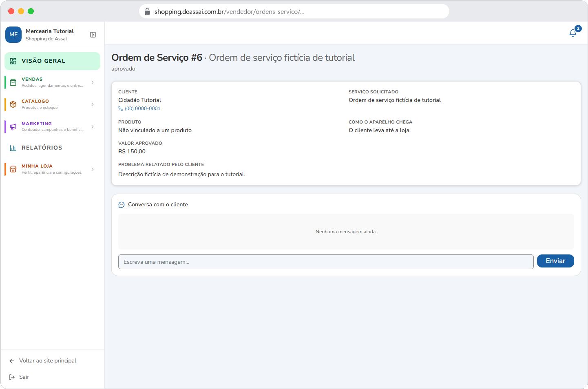588x389 pixels.
Task: Click the Visão Geral dashboard grid icon
Action: click(13, 61)
